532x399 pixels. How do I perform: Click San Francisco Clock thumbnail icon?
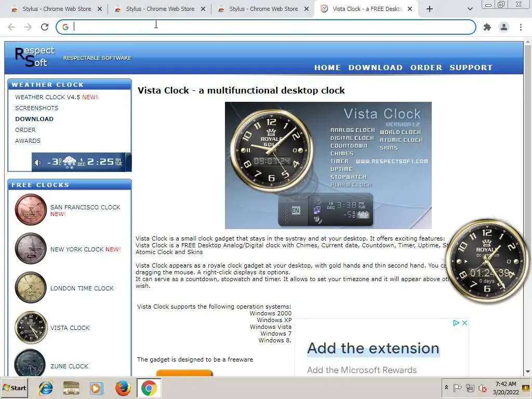click(x=31, y=210)
